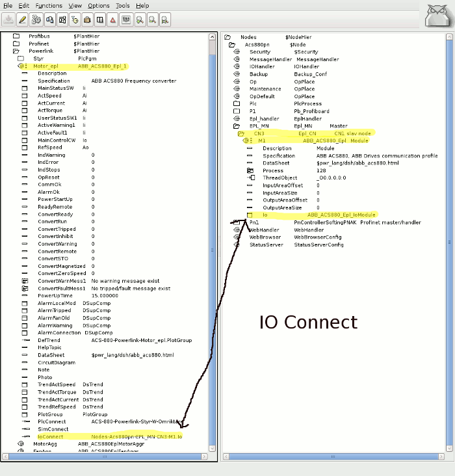Select the WebBrowser WebBrowserConfig row
Screen dimensions: 455x476
tap(287, 237)
